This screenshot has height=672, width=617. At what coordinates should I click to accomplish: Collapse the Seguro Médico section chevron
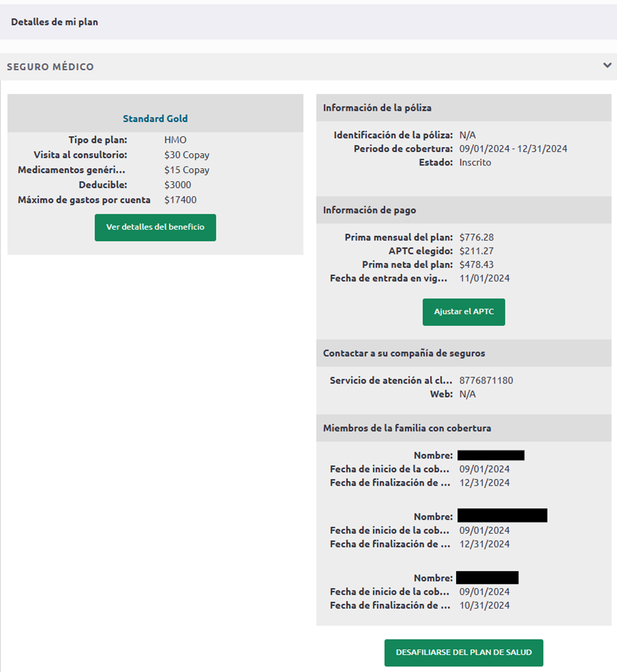coord(607,66)
